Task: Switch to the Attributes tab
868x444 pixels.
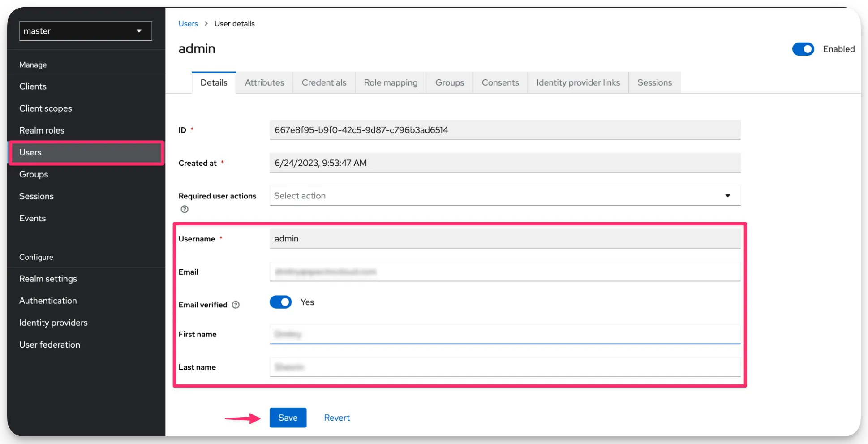Action: [264, 82]
